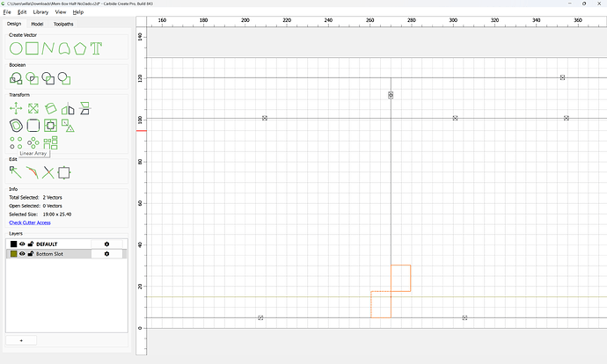Click the 'Transform' section label
Viewport: 607px width, 364px height.
19,95
